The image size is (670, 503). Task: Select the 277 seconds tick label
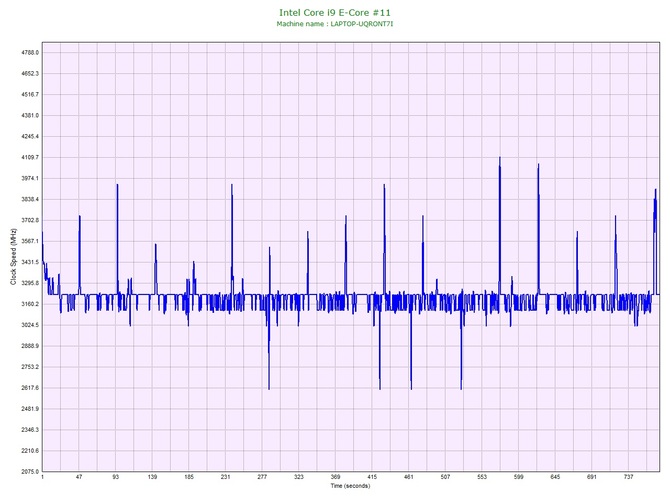click(x=262, y=477)
